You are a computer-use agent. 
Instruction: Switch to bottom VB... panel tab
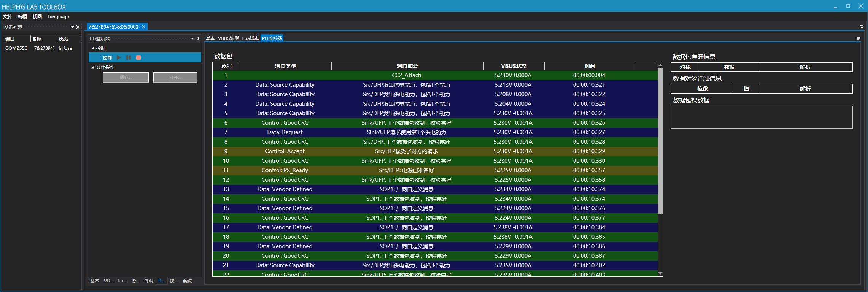coord(108,281)
